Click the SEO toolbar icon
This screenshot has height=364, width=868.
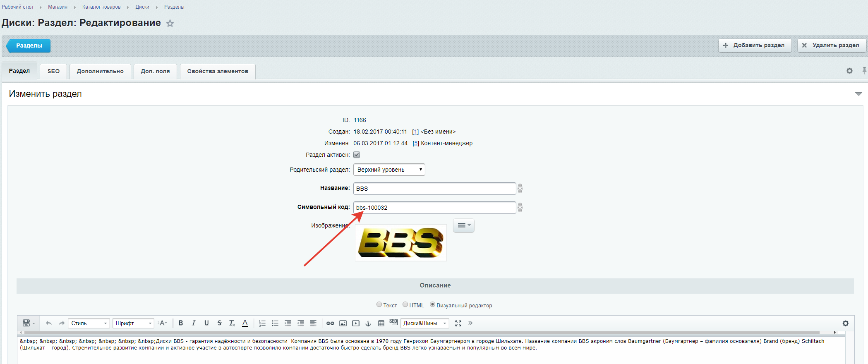tap(393, 322)
